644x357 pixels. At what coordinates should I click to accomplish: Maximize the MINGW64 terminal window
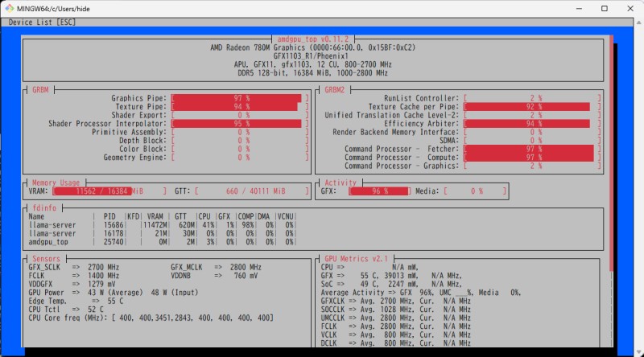[605, 8]
